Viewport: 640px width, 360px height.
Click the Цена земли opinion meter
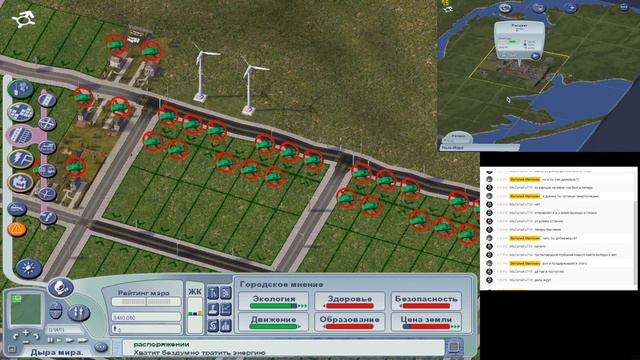426,322
